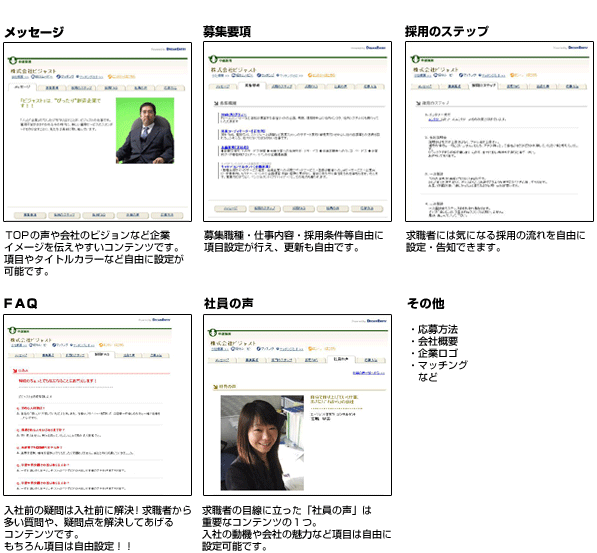Open president photo on green background
The width and height of the screenshot is (597, 553).
click(145, 131)
